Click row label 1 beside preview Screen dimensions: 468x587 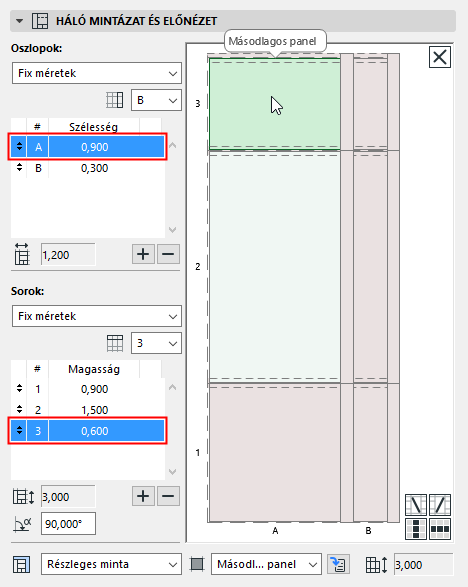point(198,453)
